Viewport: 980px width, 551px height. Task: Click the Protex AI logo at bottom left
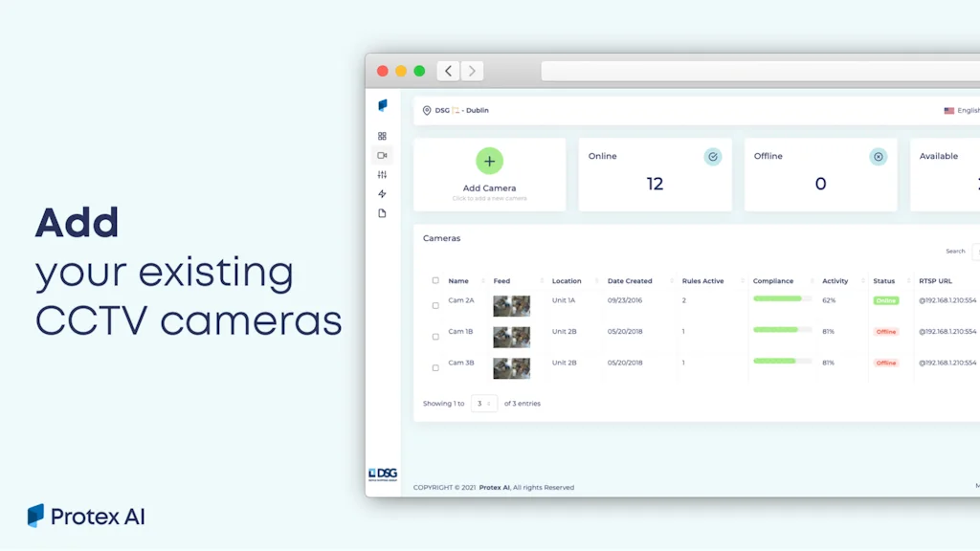tap(86, 516)
